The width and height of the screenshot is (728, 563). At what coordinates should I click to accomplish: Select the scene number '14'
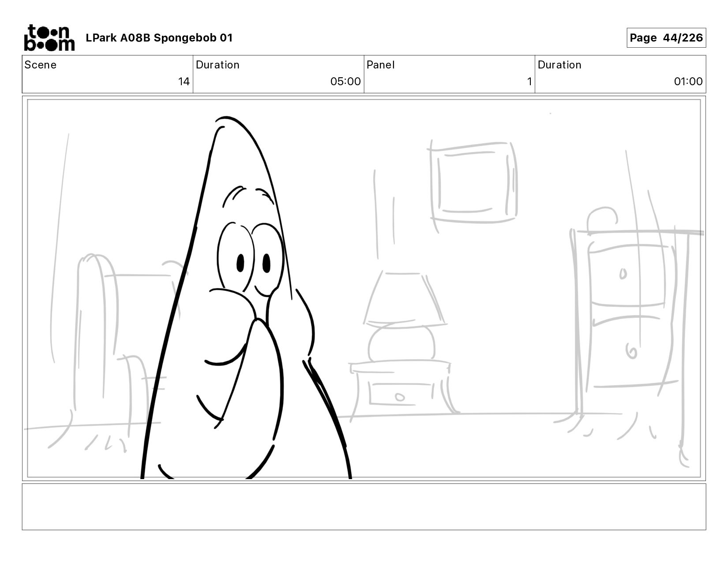coord(184,82)
